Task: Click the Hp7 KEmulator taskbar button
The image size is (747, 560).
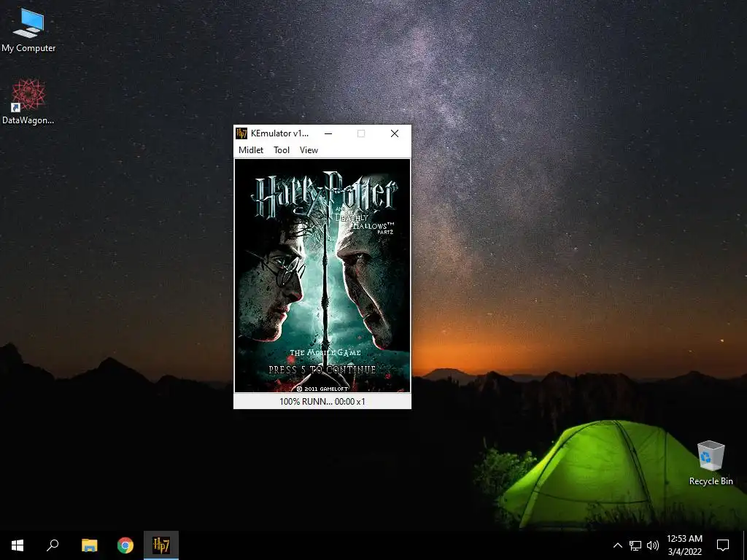Action: pos(161,545)
